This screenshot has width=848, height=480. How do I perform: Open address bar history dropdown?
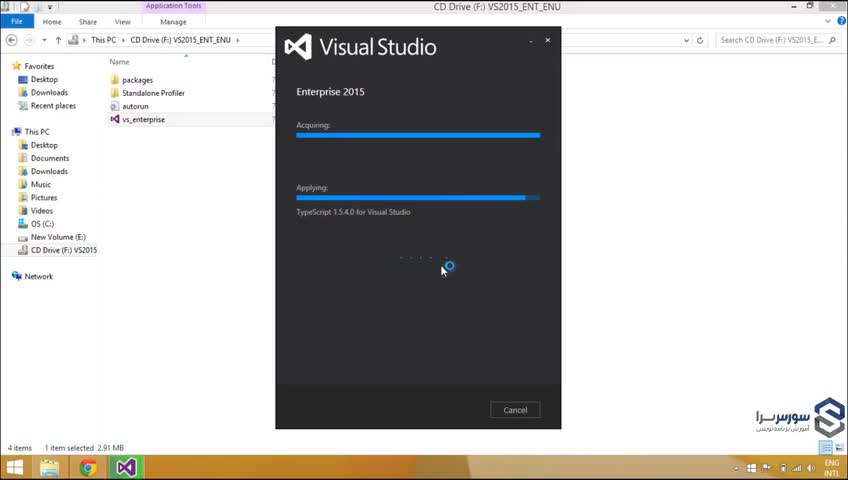[686, 40]
